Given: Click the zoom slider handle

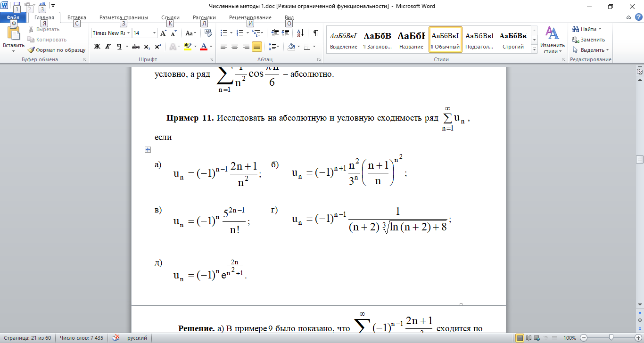Looking at the screenshot, I should click(x=611, y=338).
